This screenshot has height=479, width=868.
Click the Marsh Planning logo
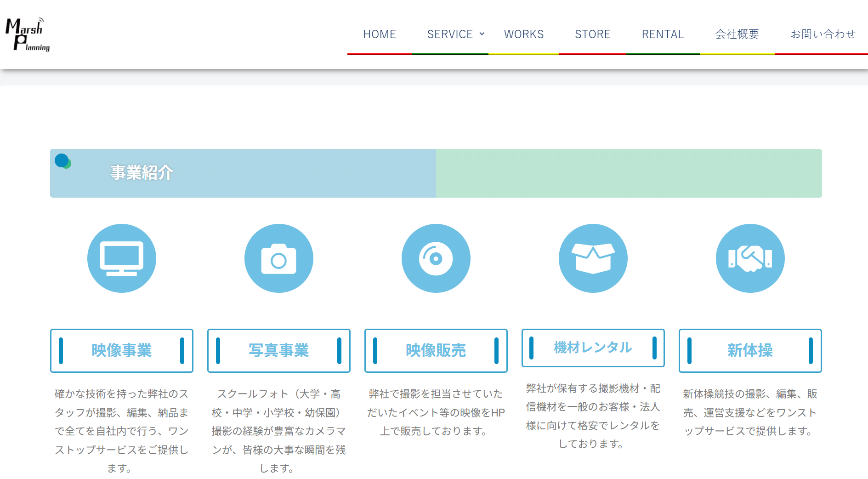pos(28,34)
